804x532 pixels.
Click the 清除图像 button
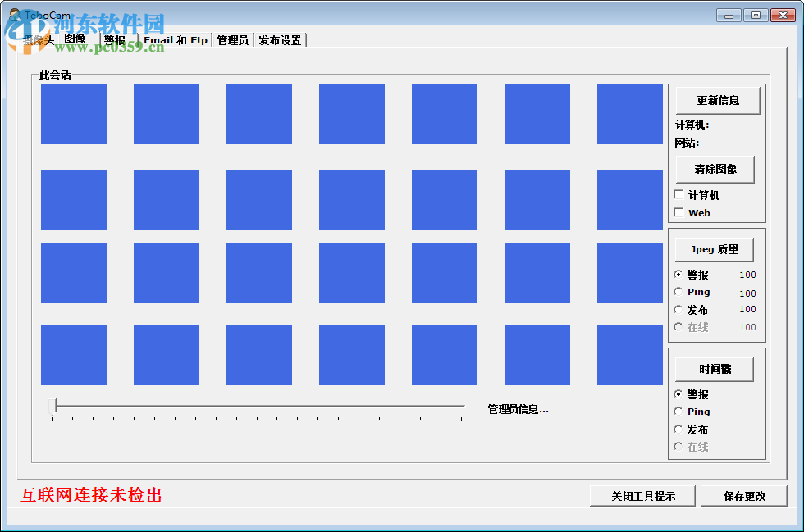(715, 170)
